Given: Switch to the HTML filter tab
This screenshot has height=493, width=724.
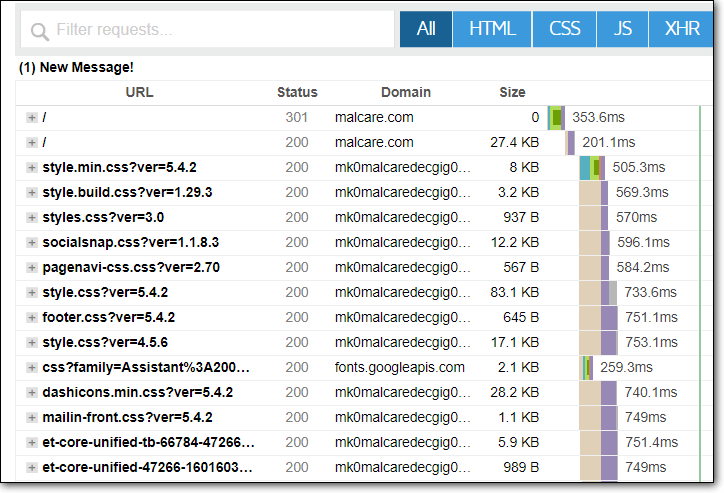Looking at the screenshot, I should tap(492, 29).
